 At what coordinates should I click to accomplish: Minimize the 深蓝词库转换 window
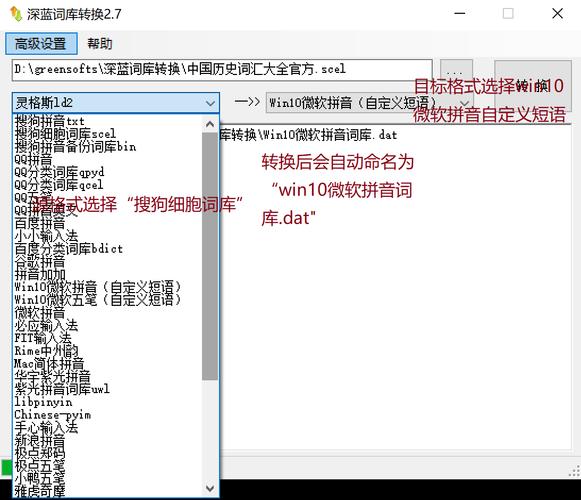click(460, 14)
